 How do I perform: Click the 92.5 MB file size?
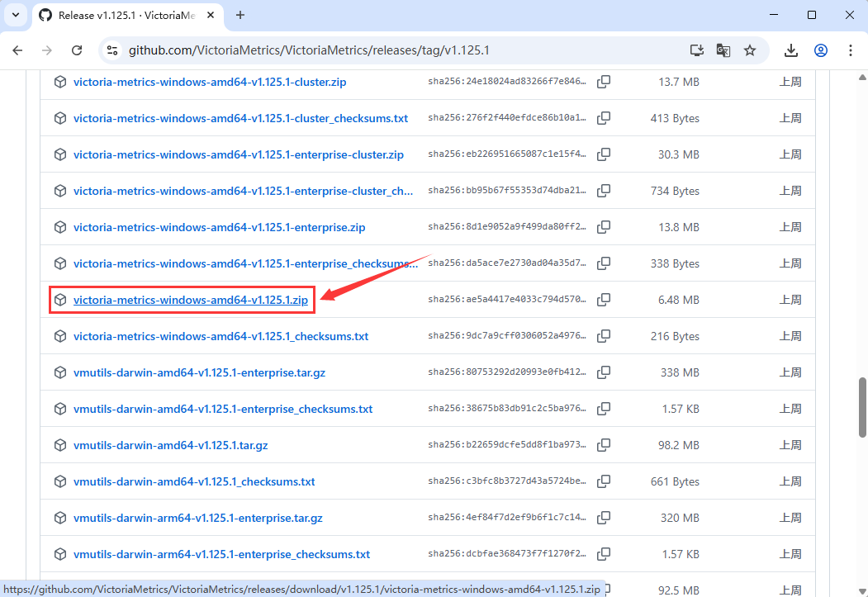pyautogui.click(x=679, y=590)
